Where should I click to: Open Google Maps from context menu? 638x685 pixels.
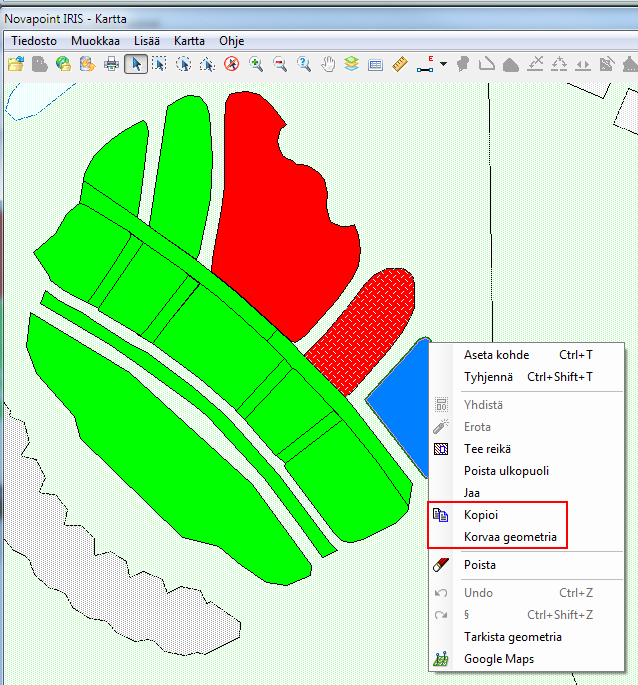pyautogui.click(x=527, y=659)
